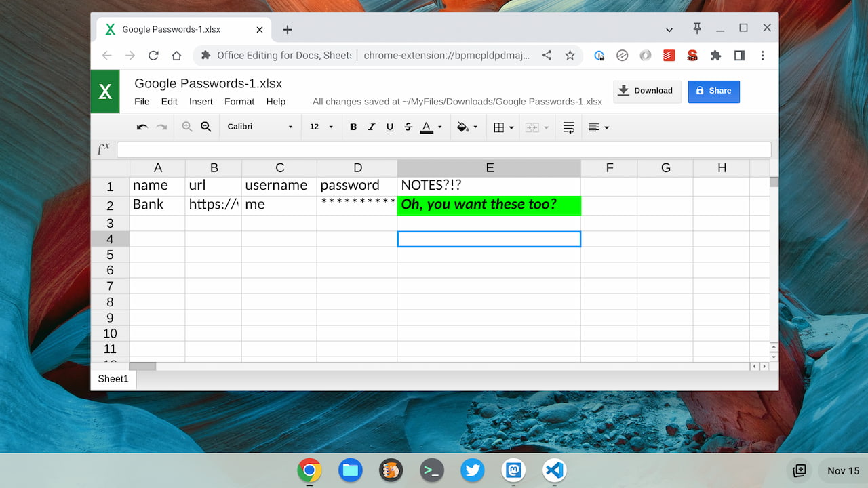Click the Todoist red extension icon
The image size is (868, 488).
tap(669, 56)
